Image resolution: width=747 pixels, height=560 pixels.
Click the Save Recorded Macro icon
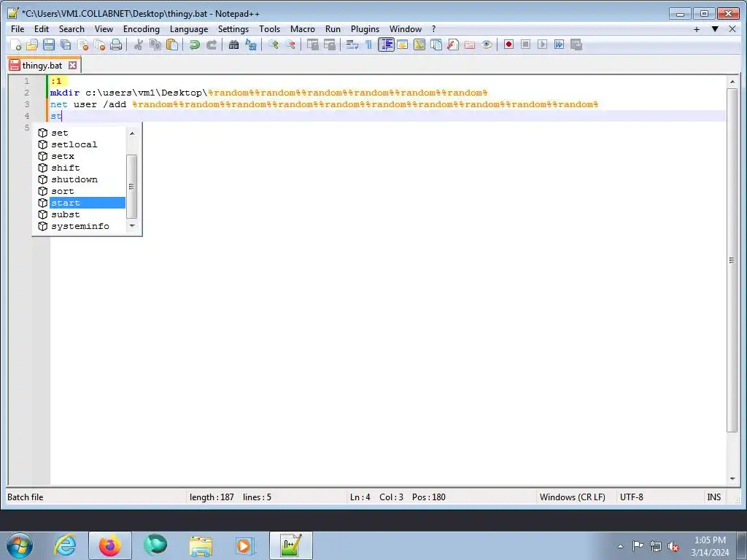click(x=576, y=44)
